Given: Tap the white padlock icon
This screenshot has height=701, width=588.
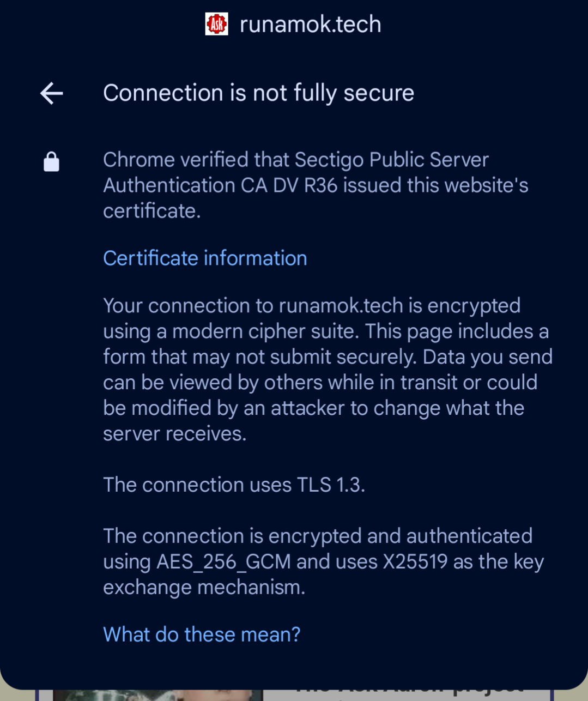Looking at the screenshot, I should coord(51,162).
